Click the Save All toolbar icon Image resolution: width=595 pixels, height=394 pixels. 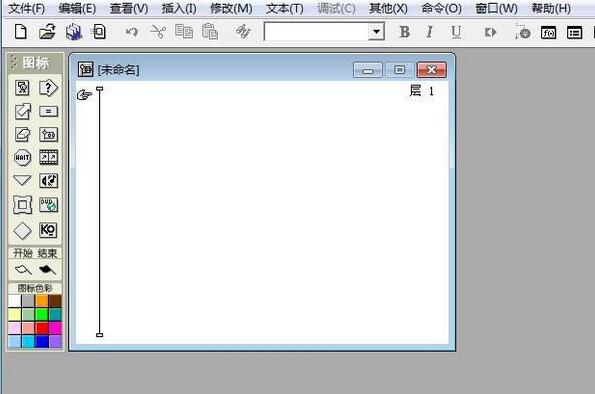click(74, 32)
